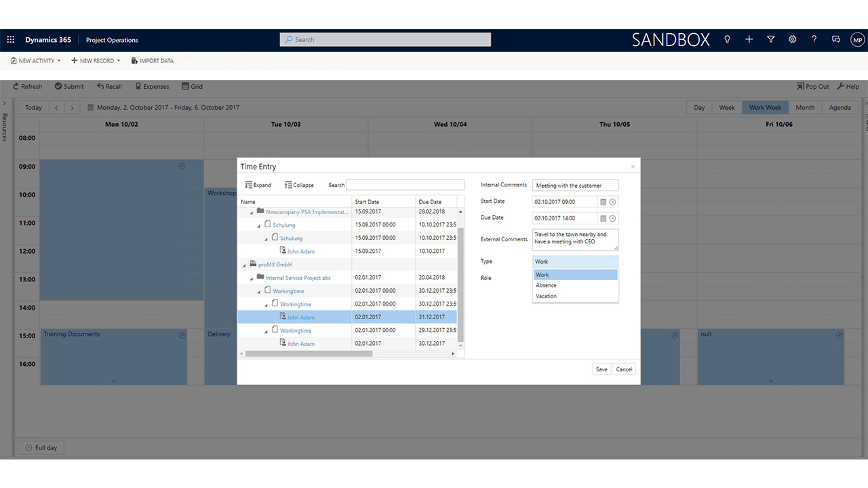Expand the Resources side panel

point(4,103)
